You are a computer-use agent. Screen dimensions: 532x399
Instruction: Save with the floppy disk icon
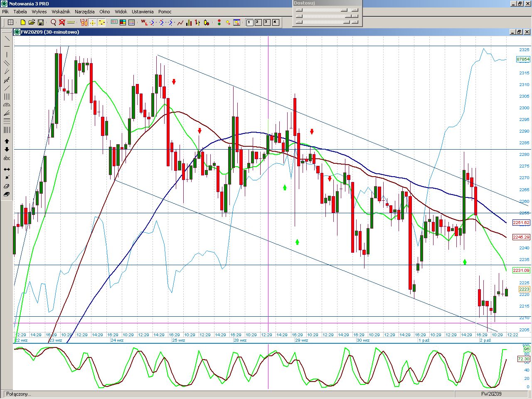pos(41,22)
